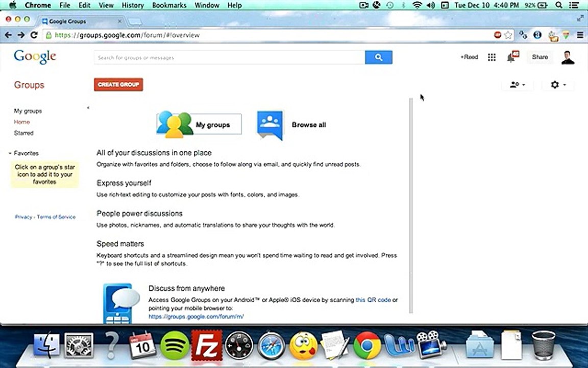The image size is (588, 368).
Task: Open Google Chrome from the dock
Action: point(367,345)
